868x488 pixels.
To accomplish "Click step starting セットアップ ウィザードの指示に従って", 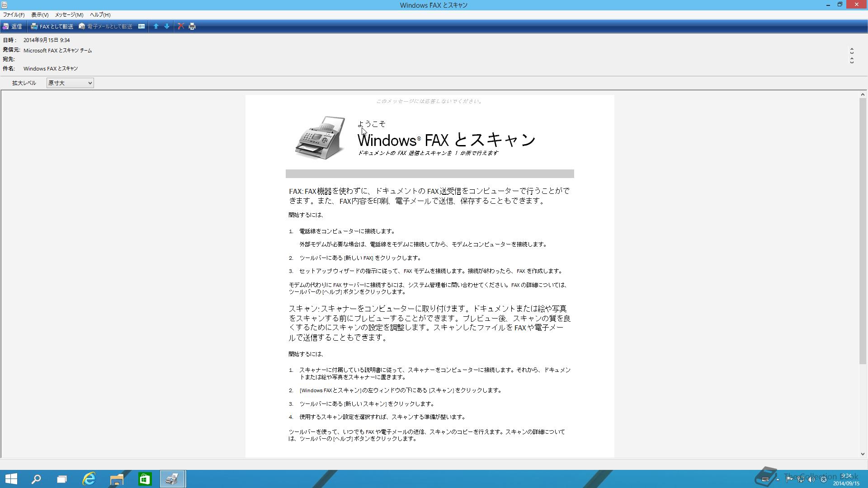I will point(431,271).
